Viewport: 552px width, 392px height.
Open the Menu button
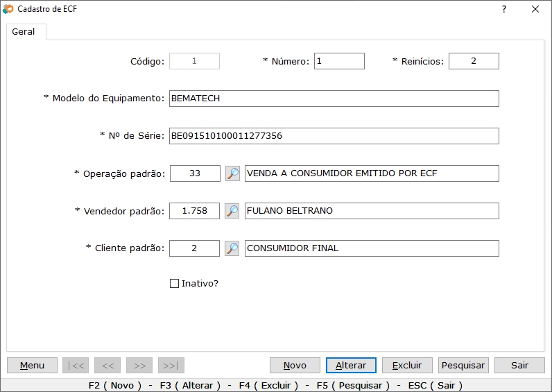click(32, 366)
